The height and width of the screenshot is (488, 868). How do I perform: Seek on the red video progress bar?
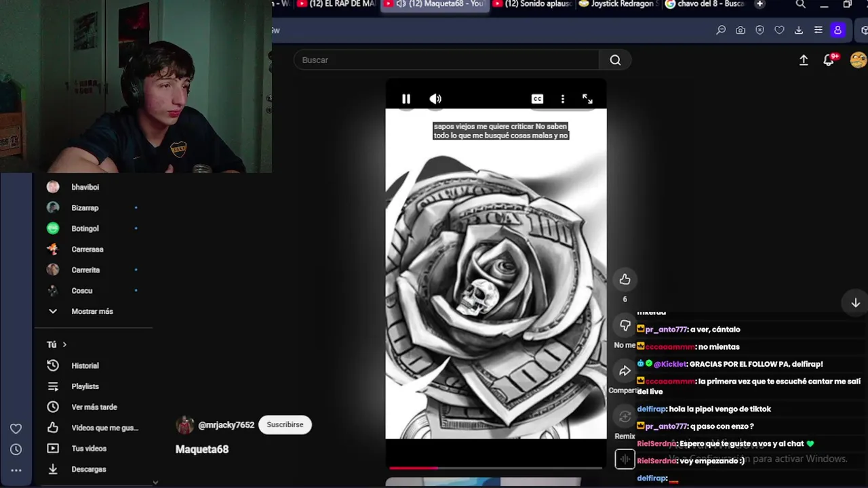click(495, 468)
